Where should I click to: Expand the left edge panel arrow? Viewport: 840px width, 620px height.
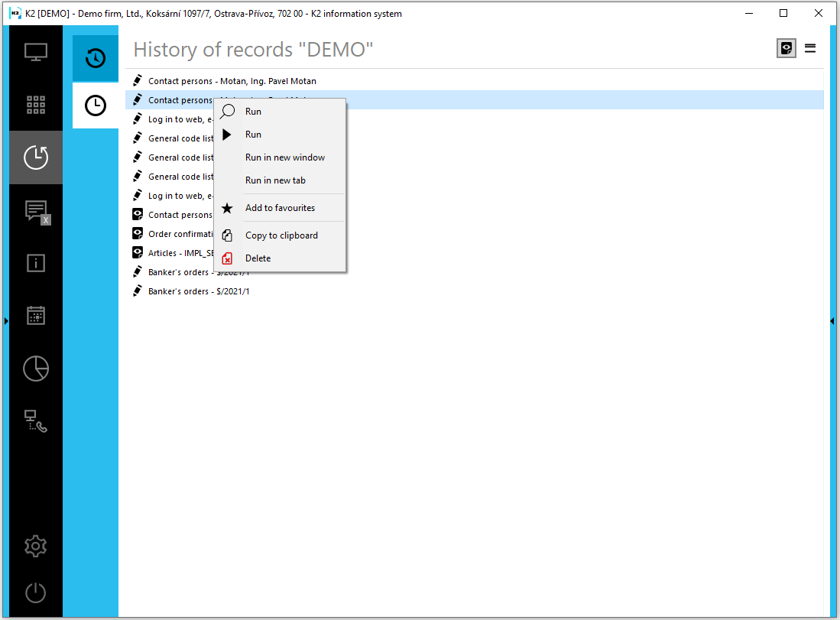[x=6, y=321]
